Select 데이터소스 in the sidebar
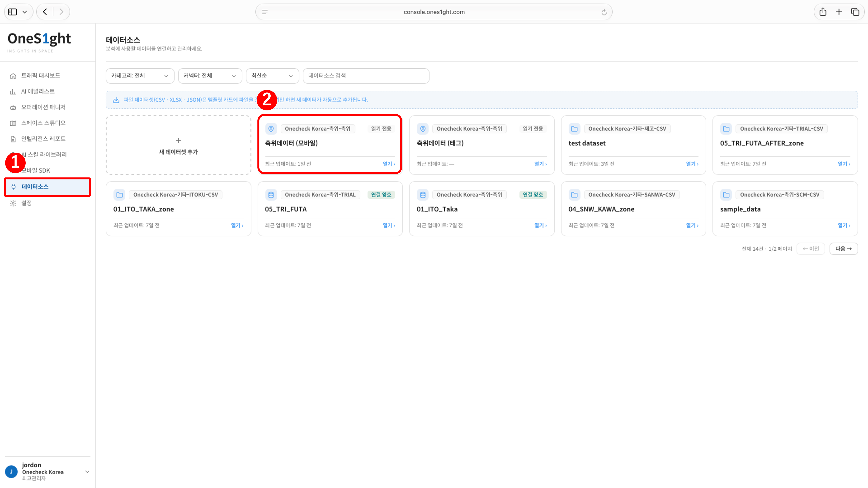Image resolution: width=868 pixels, height=488 pixels. coord(48,187)
